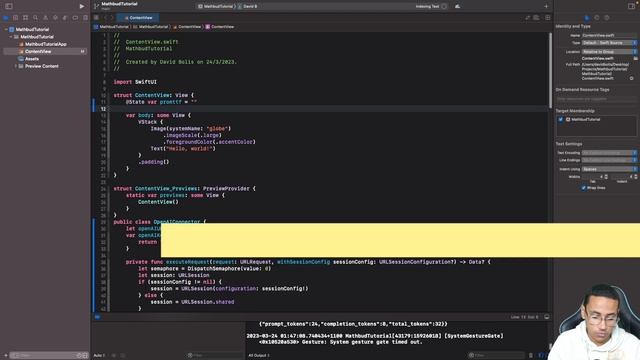Open the symbol navigator tab
This screenshot has height=360, width=640.
25,18
